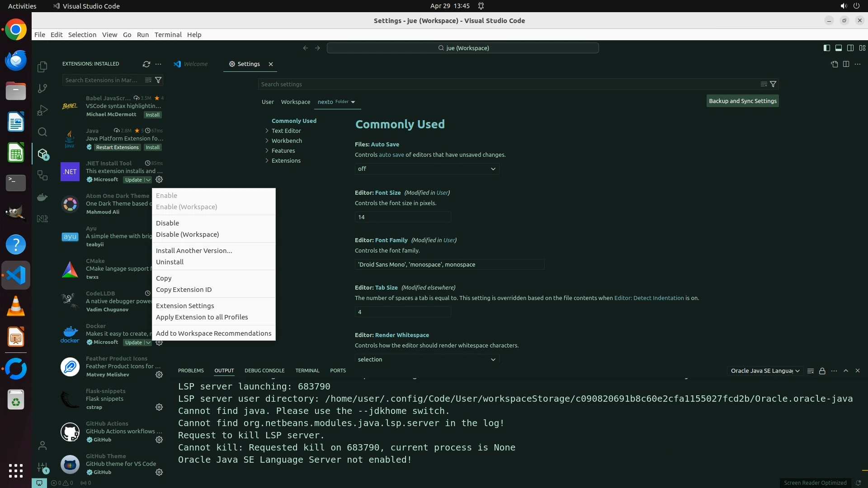Open Firefox... Thunderbird from the Ubuntu dock
This screenshot has width=868, height=488.
[16, 61]
